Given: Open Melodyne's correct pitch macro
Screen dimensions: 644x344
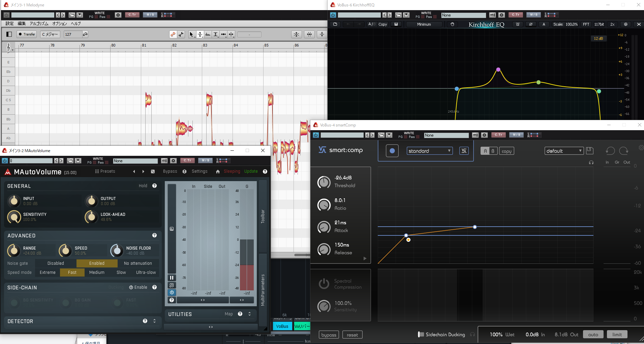Looking at the screenshot, I should coord(296,34).
